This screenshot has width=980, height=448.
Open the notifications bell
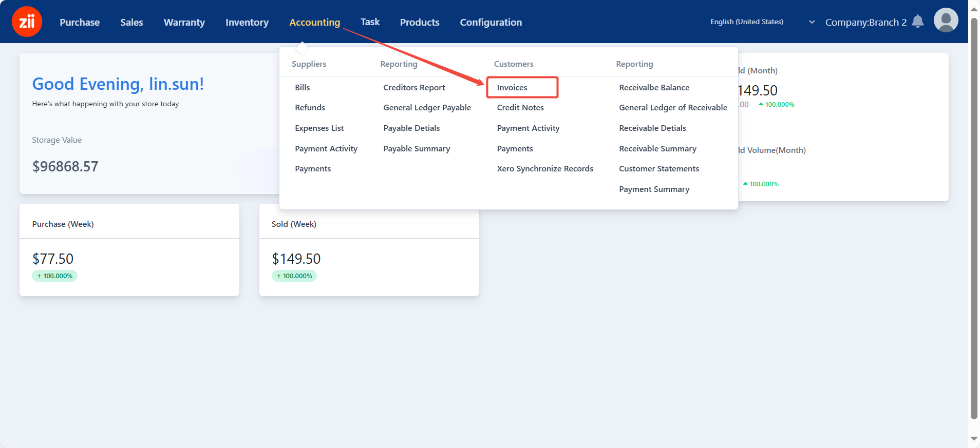tap(918, 22)
